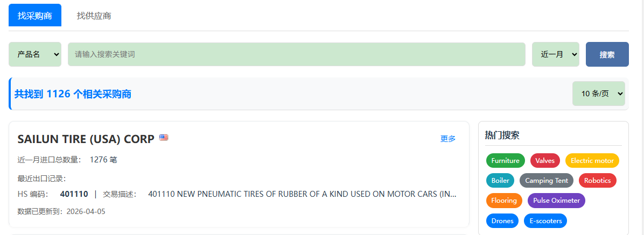Click the search keyword input field
The image size is (644, 235).
[296, 54]
